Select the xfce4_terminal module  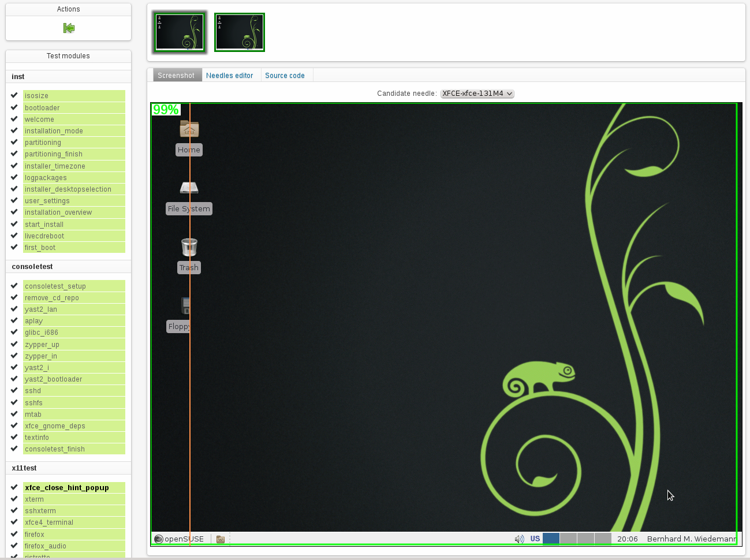point(74,522)
